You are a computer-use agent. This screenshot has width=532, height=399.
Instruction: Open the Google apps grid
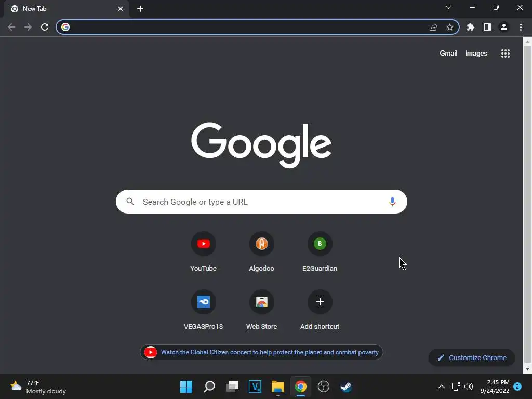(x=506, y=54)
